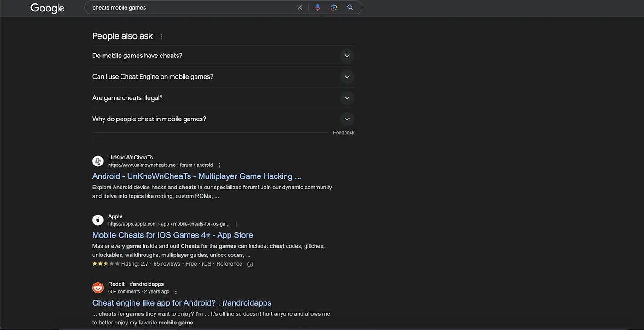The image size is (644, 330).
Task: Select the UnKnoWnCheaTs site name
Action: tap(131, 158)
